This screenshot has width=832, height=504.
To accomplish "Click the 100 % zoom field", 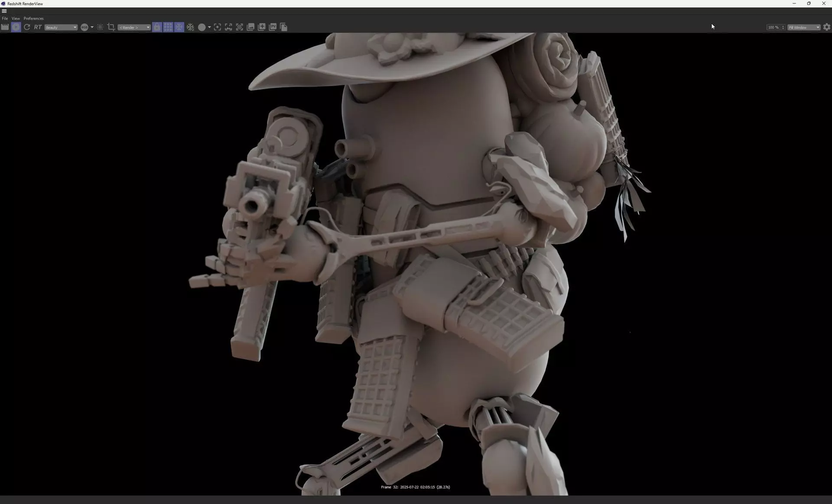I will tap(773, 27).
